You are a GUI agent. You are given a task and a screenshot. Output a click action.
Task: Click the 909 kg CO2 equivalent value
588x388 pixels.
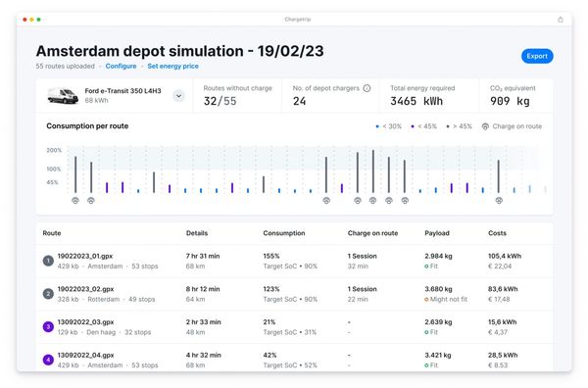click(x=510, y=101)
